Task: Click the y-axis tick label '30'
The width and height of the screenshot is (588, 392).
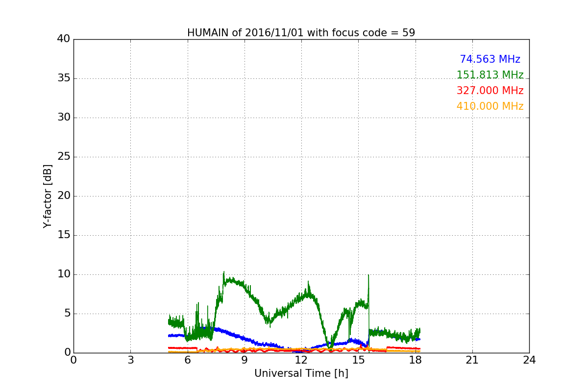Action: [64, 118]
